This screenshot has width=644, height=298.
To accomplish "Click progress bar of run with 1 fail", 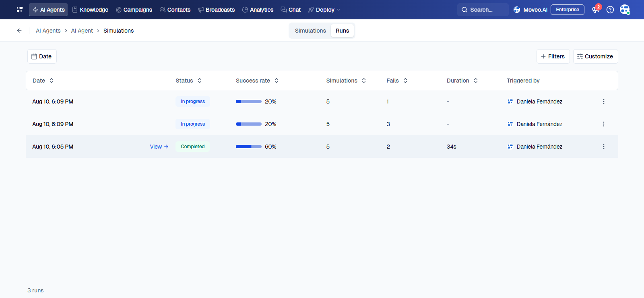I will click(249, 101).
